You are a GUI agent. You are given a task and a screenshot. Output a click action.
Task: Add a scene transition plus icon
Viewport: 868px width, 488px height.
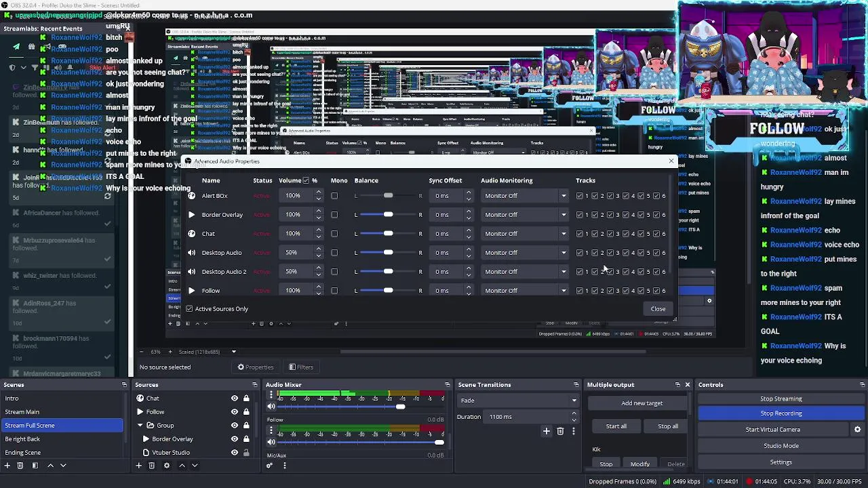547,431
